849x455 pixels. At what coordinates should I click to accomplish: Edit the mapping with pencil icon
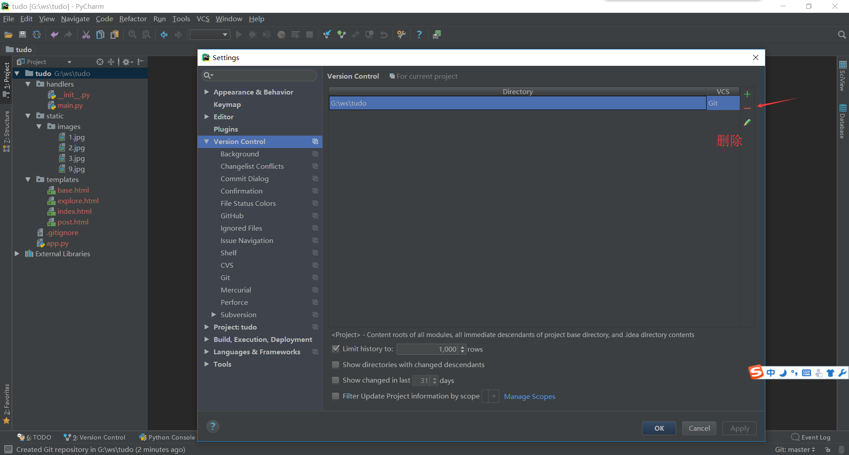pos(747,123)
